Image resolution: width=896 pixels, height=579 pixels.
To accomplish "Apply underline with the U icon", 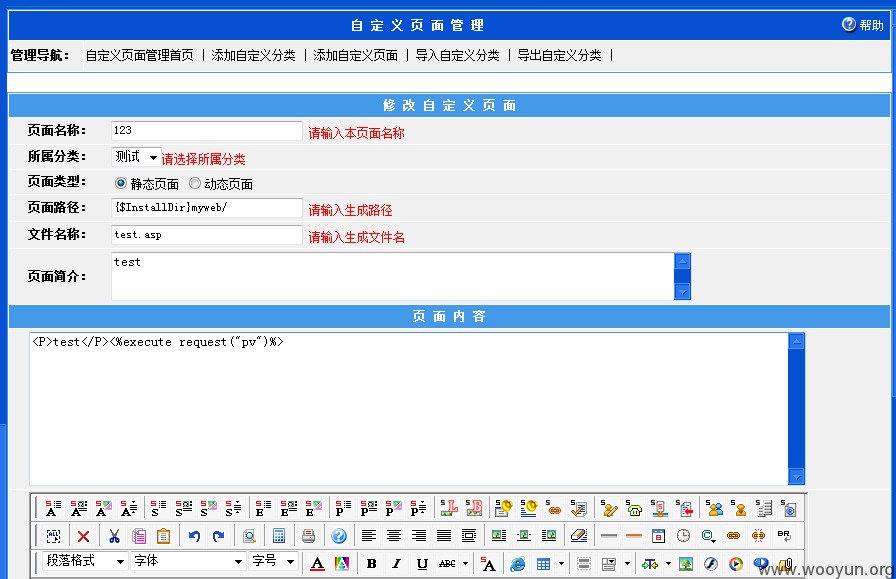I will click(x=422, y=564).
